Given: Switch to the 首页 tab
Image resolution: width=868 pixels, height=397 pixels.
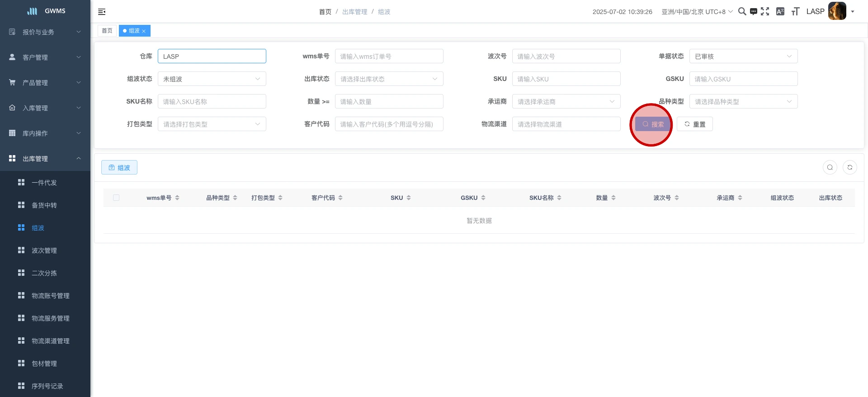Looking at the screenshot, I should click(x=107, y=31).
